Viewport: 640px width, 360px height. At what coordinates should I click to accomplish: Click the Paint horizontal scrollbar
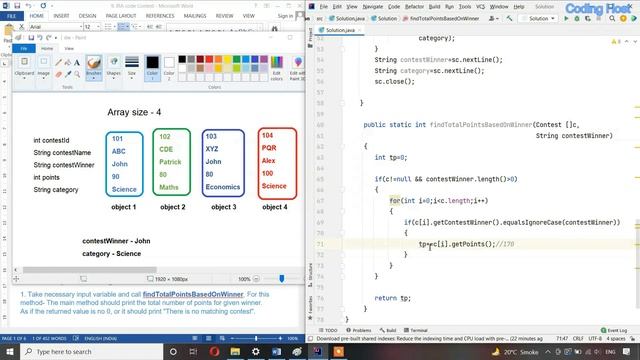point(89,270)
